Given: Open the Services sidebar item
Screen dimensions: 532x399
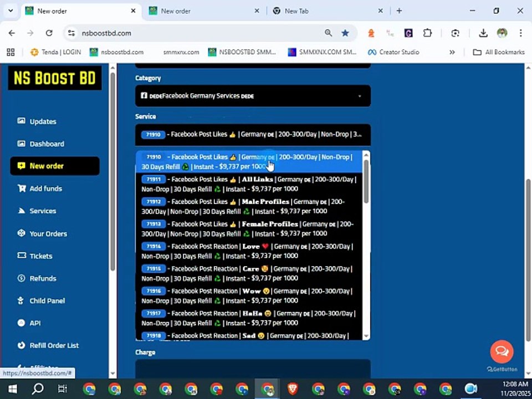Looking at the screenshot, I should pos(37,211).
